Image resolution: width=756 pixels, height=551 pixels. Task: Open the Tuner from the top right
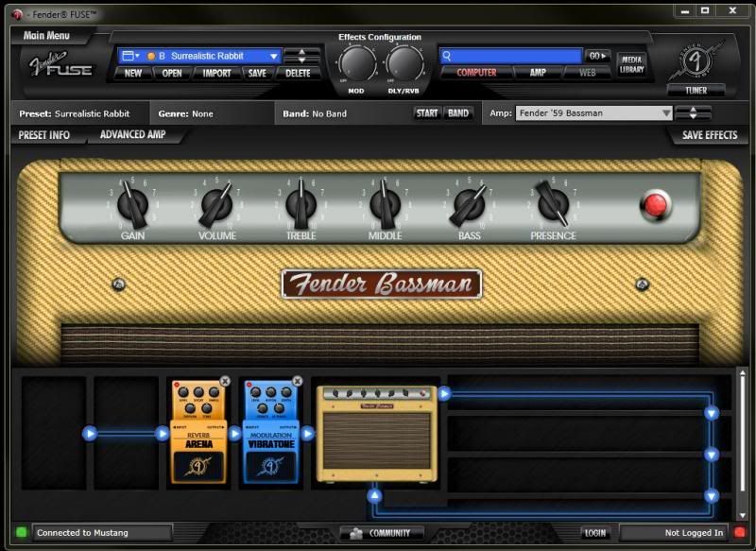coord(696,91)
